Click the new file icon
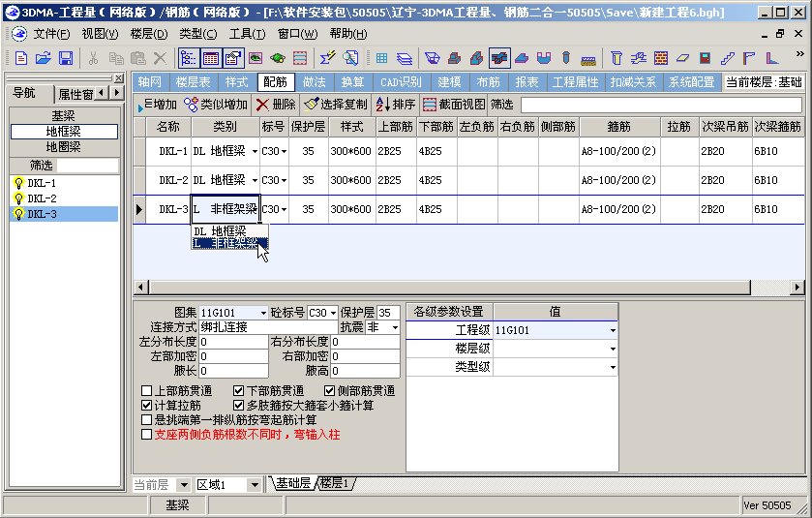Image resolution: width=812 pixels, height=518 pixels. [x=21, y=58]
